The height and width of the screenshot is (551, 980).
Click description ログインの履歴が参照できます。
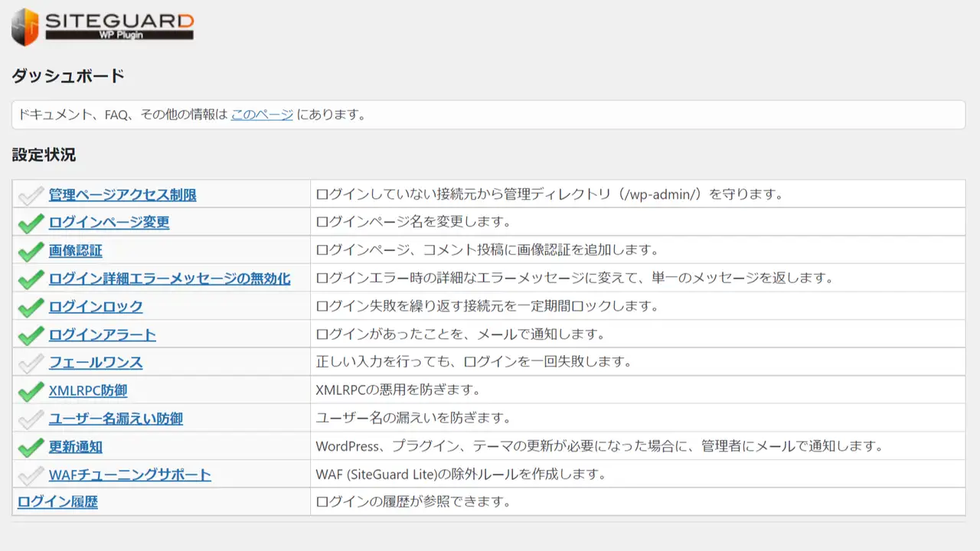[413, 502]
